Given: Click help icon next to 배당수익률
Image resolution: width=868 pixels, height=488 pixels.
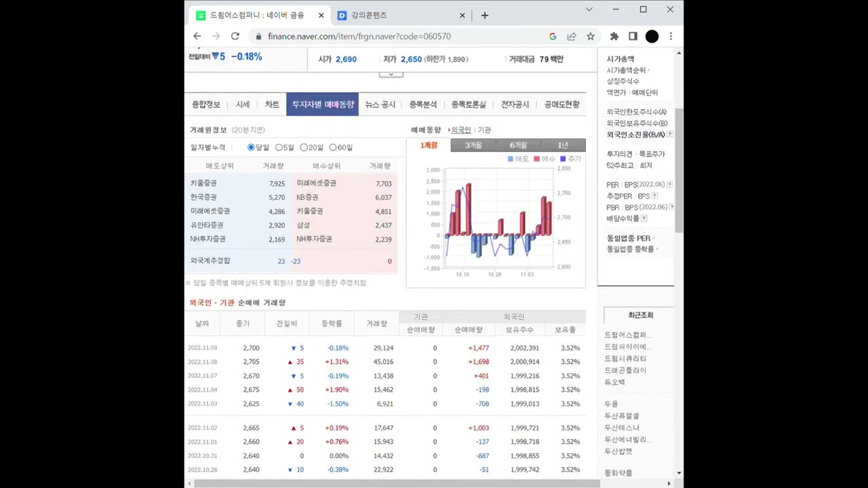Looking at the screenshot, I should pyautogui.click(x=644, y=218).
